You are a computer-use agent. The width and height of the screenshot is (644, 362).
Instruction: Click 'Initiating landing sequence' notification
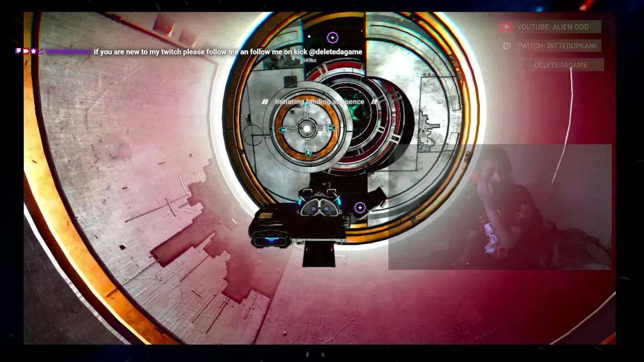click(x=319, y=102)
